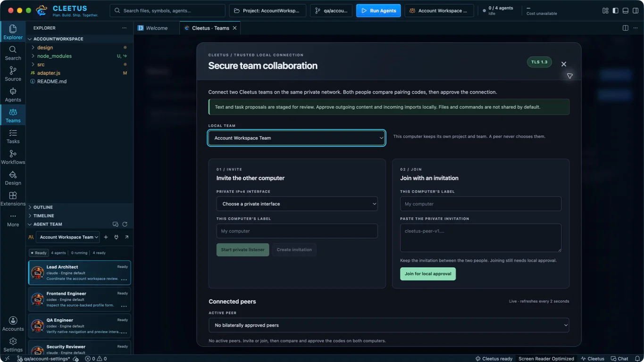
Task: Open the More menu in activity bar
Action: [13, 219]
